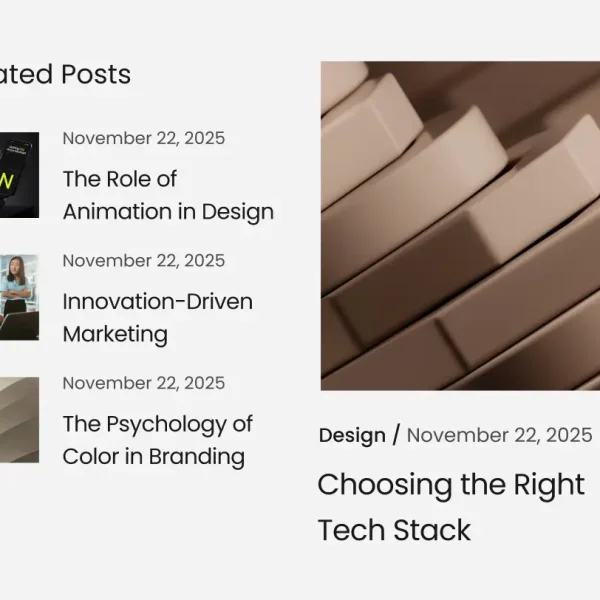600x600 pixels.
Task: Click the woman thumbnail beside Innovation-Driven Marketing
Action: (19, 297)
